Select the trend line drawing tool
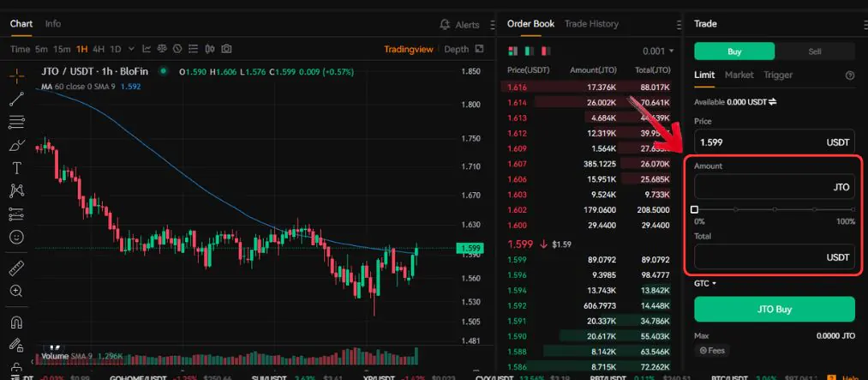 pyautogui.click(x=16, y=100)
